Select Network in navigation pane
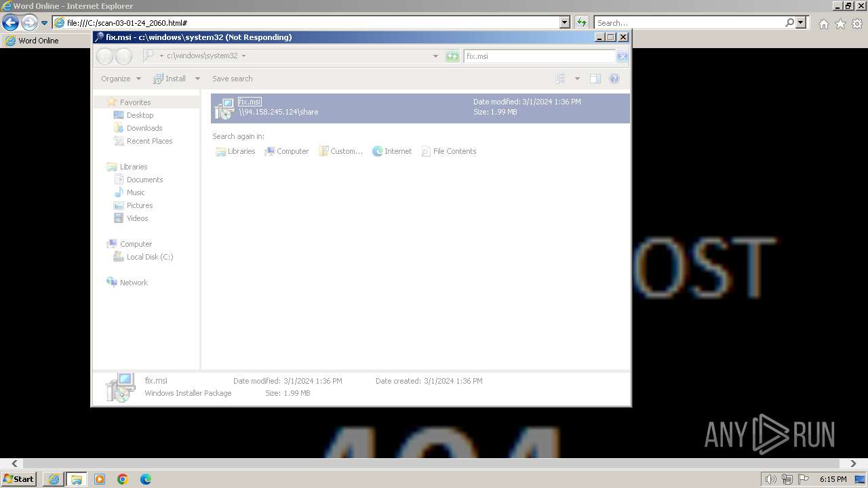The width and height of the screenshot is (868, 488). point(134,283)
